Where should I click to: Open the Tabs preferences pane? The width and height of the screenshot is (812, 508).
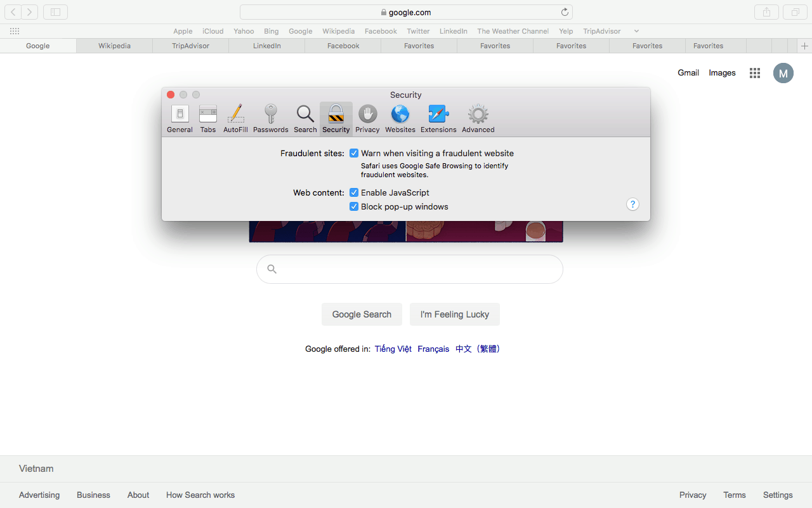[208, 119]
